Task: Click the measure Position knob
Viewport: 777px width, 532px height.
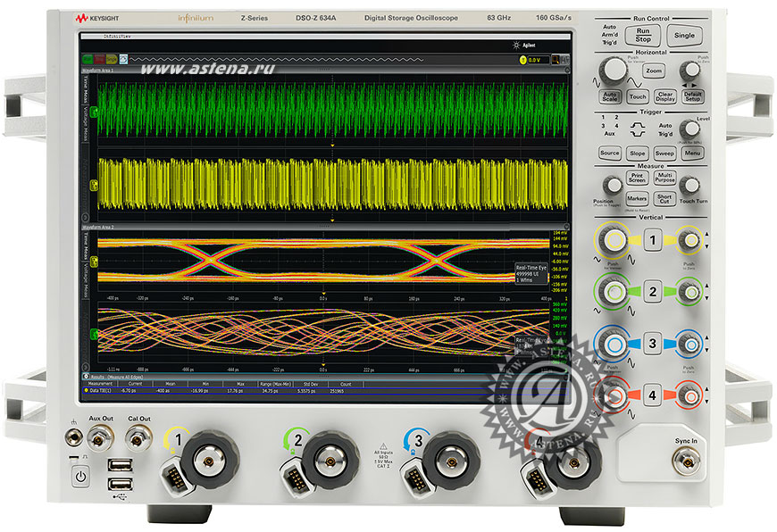Action: pos(614,186)
